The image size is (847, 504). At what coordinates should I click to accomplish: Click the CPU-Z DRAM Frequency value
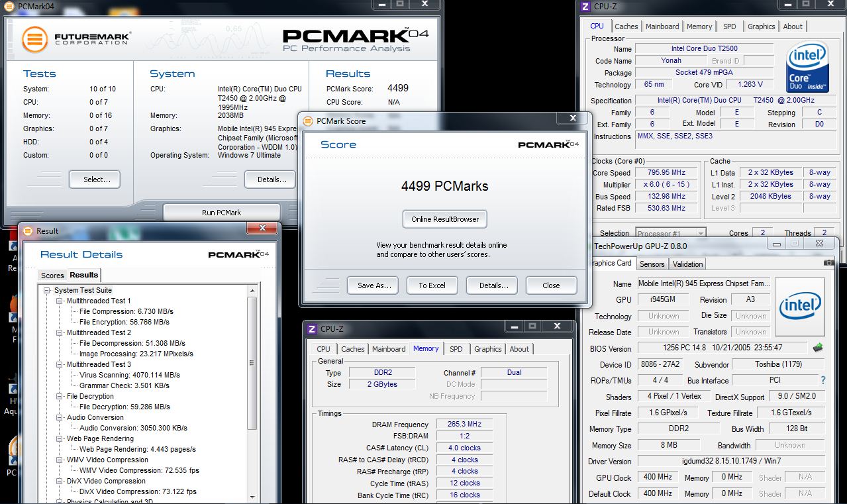tap(464, 425)
